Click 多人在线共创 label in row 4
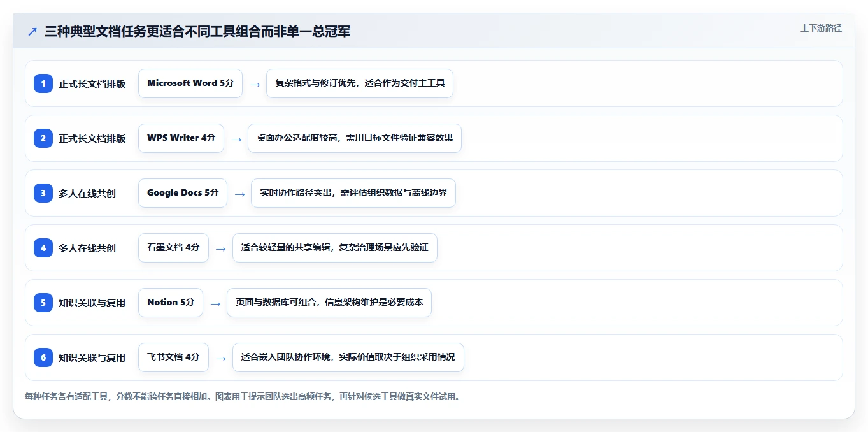Viewport: 868px width, 432px height. 87,248
